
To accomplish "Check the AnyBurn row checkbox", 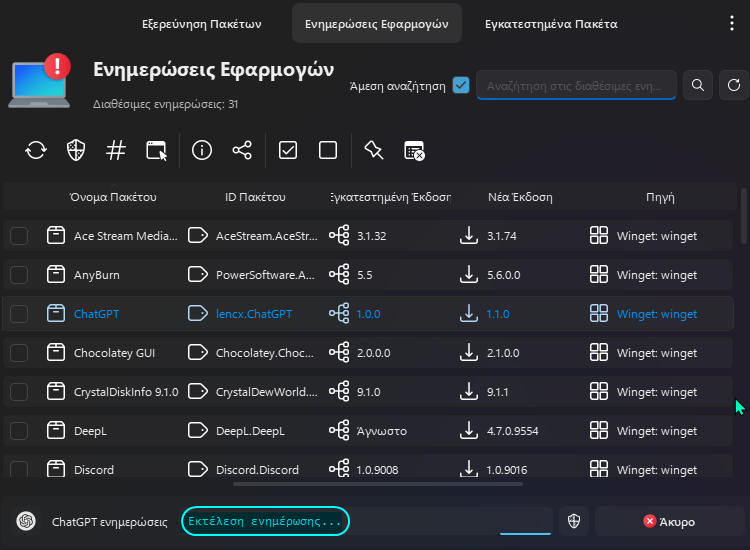I will tap(19, 275).
